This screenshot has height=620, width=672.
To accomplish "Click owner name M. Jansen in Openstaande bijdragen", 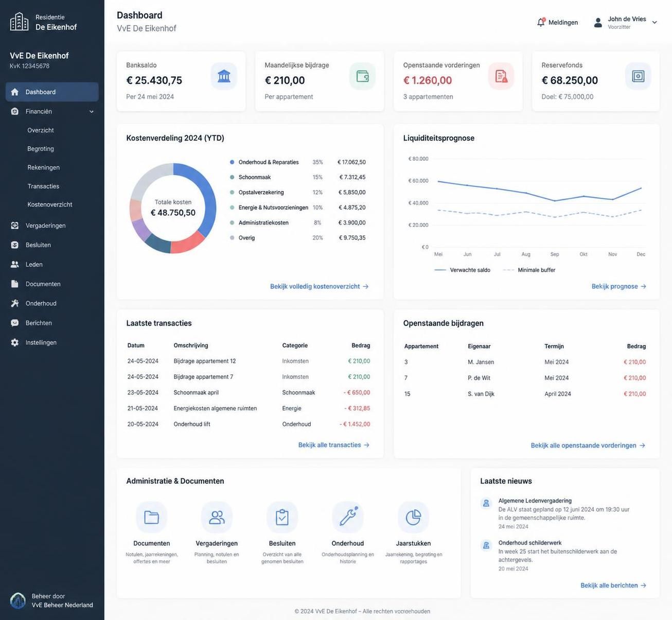I will 481,362.
